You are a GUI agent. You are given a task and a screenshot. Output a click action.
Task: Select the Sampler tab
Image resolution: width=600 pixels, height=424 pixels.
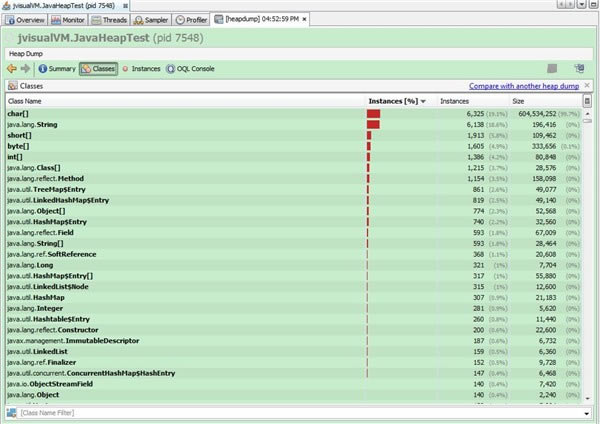point(153,19)
